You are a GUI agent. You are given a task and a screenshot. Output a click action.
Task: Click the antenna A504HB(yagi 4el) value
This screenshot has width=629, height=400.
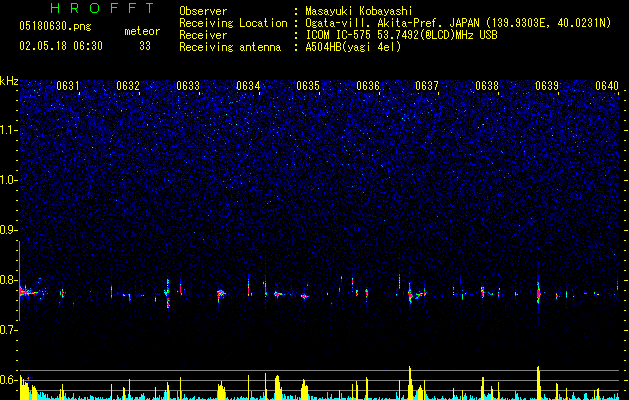pos(353,47)
